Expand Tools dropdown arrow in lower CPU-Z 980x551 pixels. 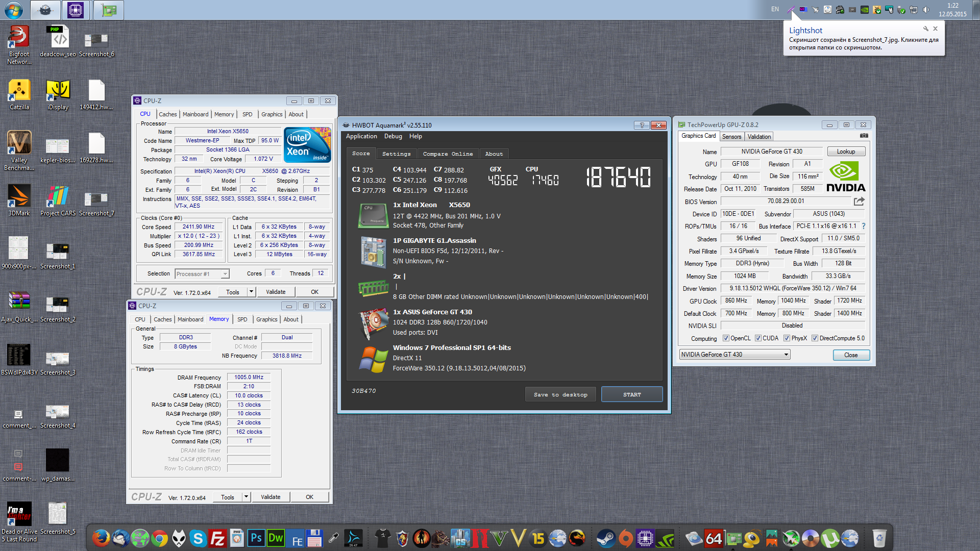[246, 497]
